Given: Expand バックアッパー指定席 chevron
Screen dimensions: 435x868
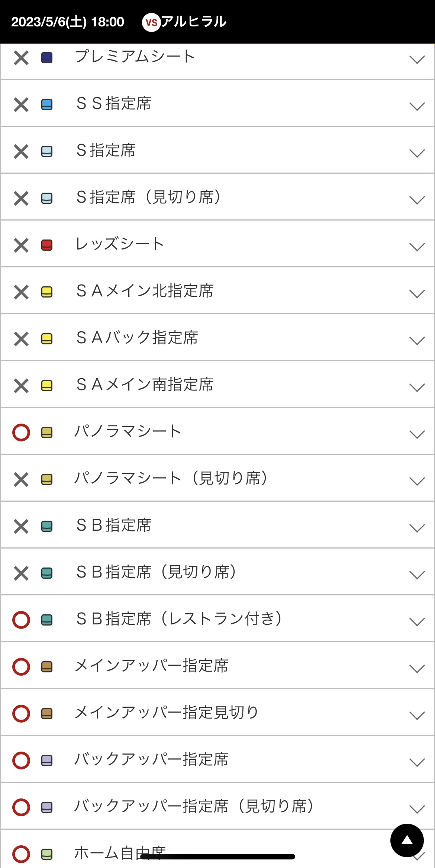Looking at the screenshot, I should (417, 762).
